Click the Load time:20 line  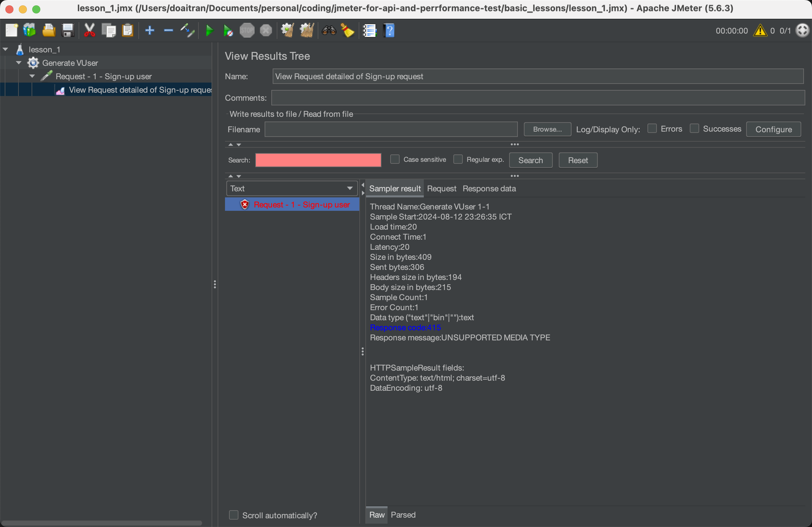(393, 227)
